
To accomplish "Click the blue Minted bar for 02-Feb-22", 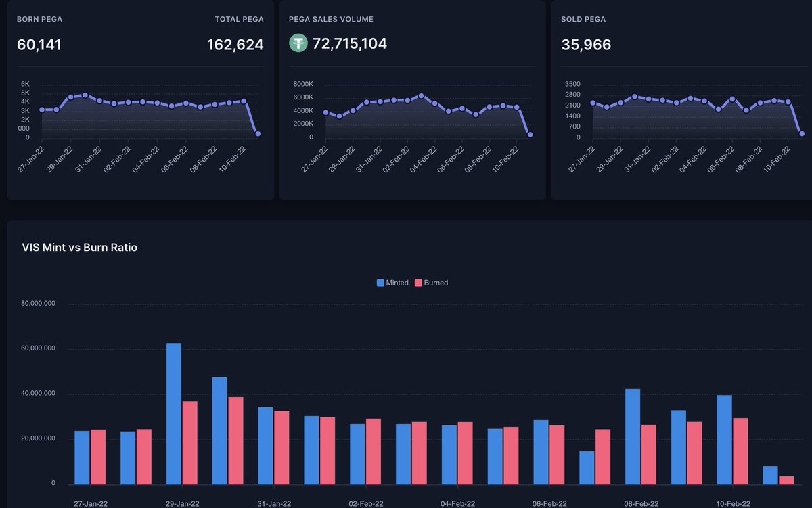I will pyautogui.click(x=357, y=454).
